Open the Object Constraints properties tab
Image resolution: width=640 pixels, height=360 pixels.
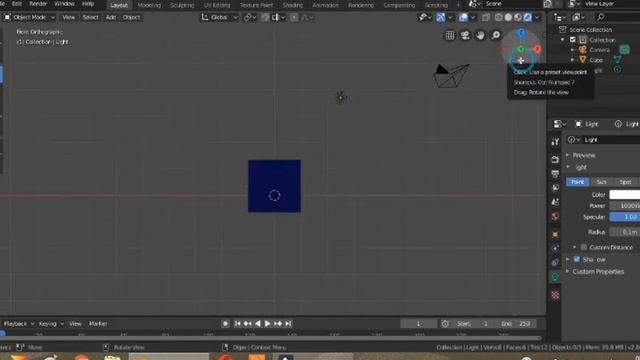(555, 262)
